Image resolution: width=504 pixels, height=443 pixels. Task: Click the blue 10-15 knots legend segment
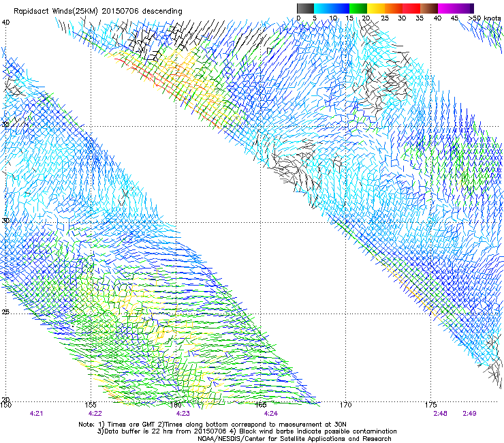click(x=341, y=8)
